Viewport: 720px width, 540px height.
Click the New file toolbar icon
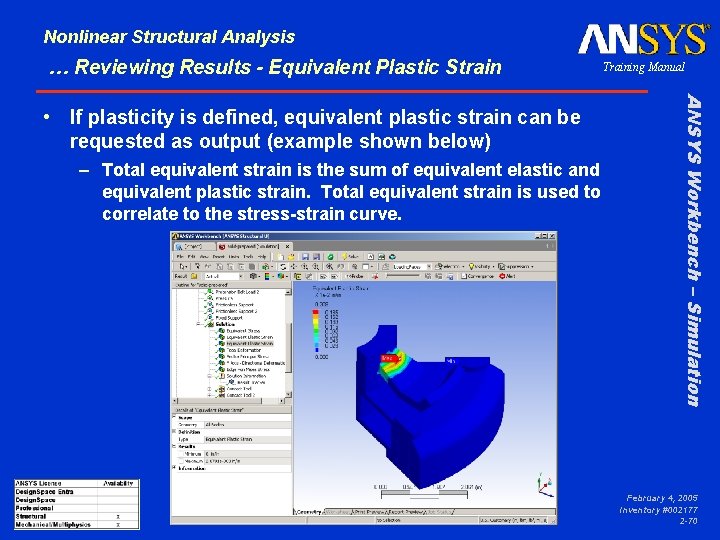pos(280,257)
